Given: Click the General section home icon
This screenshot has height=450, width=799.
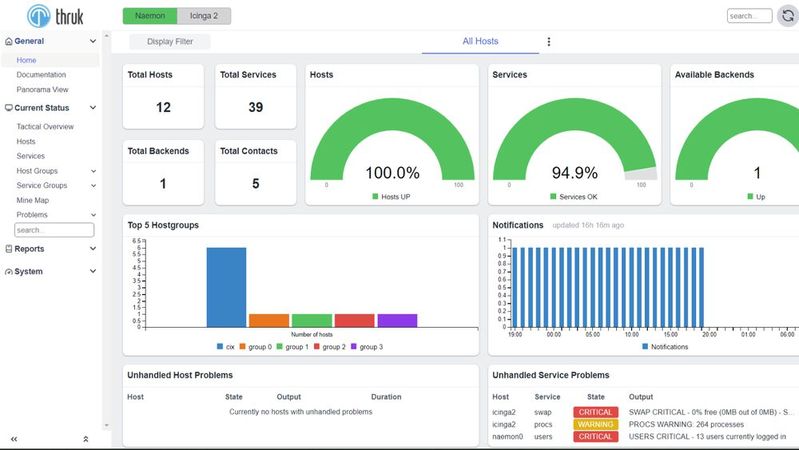Looking at the screenshot, I should coord(9,42).
